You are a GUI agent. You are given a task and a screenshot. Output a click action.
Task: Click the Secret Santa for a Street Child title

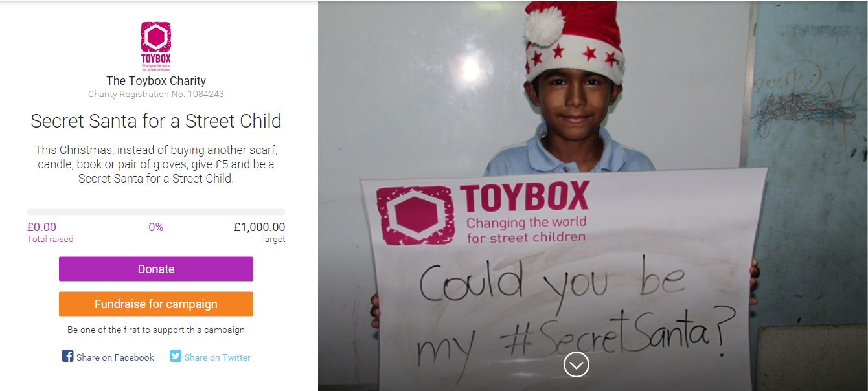coord(156,121)
